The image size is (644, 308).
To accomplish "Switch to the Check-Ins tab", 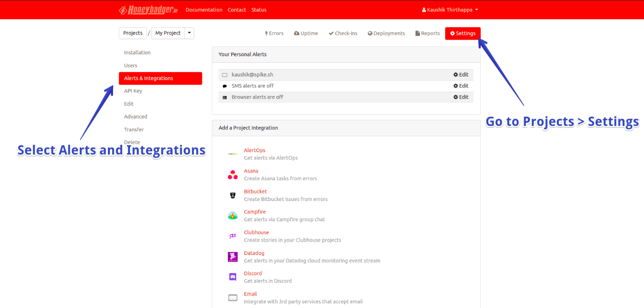I will click(343, 33).
